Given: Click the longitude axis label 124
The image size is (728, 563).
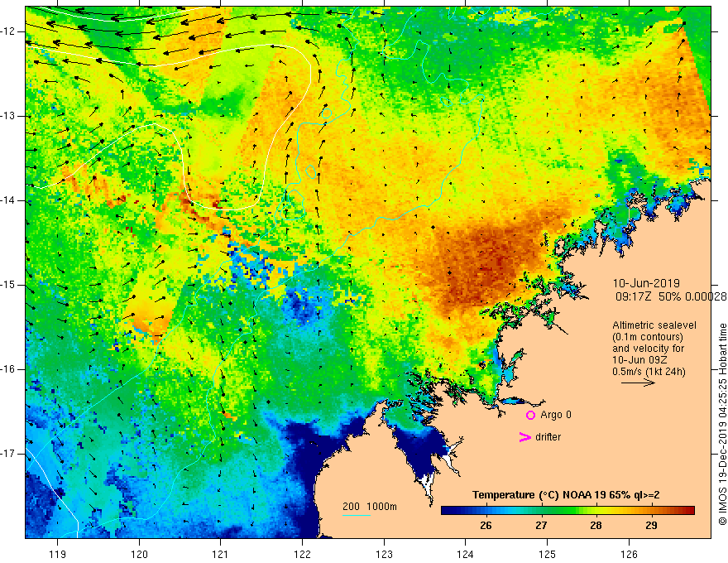Looking at the screenshot, I should point(466,554).
